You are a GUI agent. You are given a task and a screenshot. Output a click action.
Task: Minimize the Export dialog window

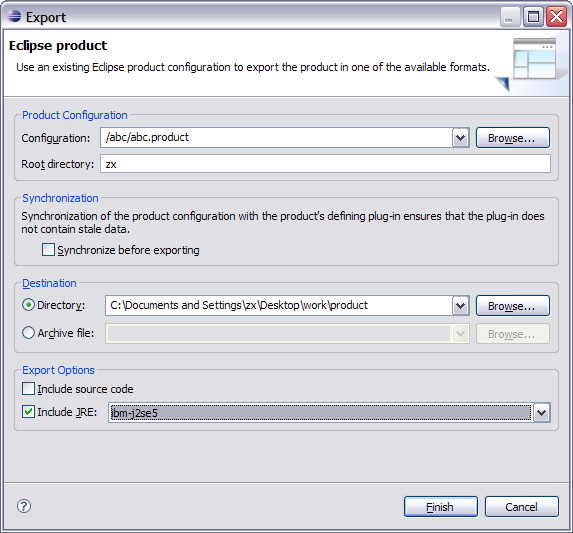click(510, 17)
